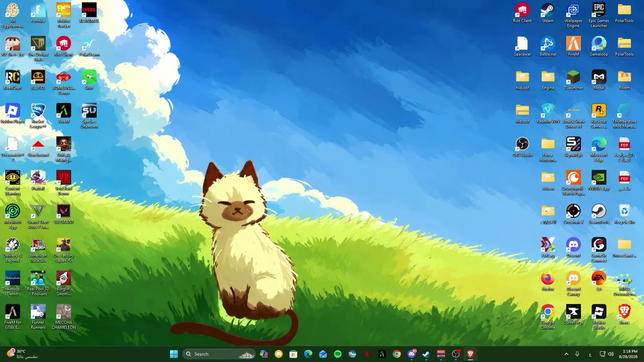Launch the ExitLag shortcut
Image resolution: width=644 pixels, height=362 pixels.
point(548,248)
